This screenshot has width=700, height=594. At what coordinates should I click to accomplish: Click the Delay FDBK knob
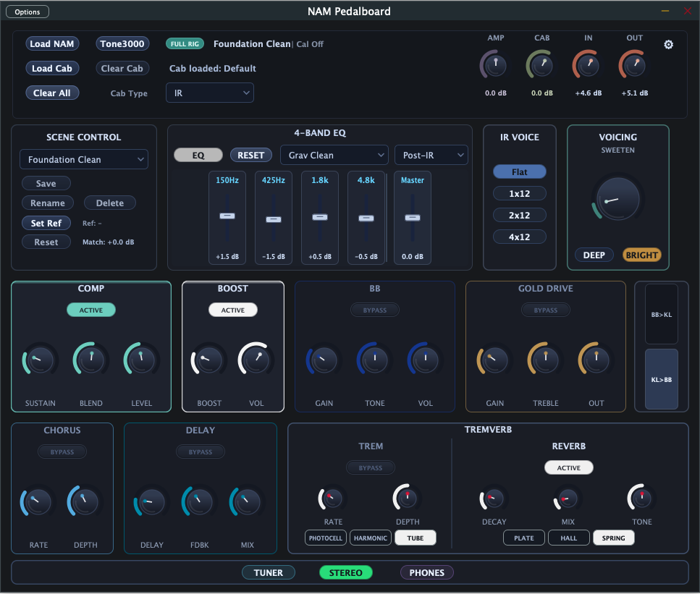pyautogui.click(x=200, y=502)
